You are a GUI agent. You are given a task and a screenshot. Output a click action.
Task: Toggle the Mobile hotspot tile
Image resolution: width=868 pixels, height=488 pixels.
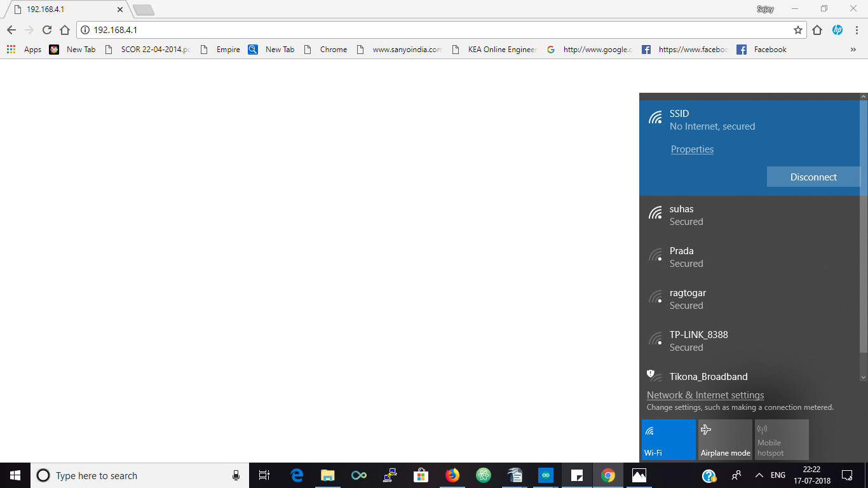(782, 440)
